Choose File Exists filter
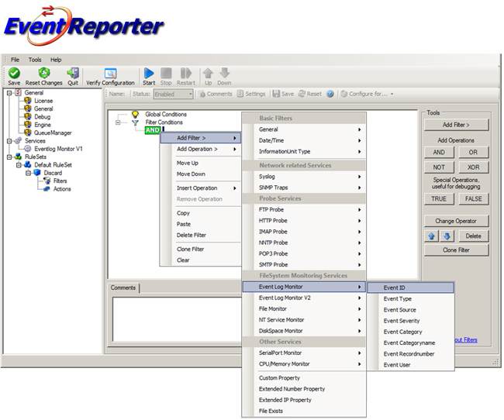504x420 pixels. (x=304, y=411)
